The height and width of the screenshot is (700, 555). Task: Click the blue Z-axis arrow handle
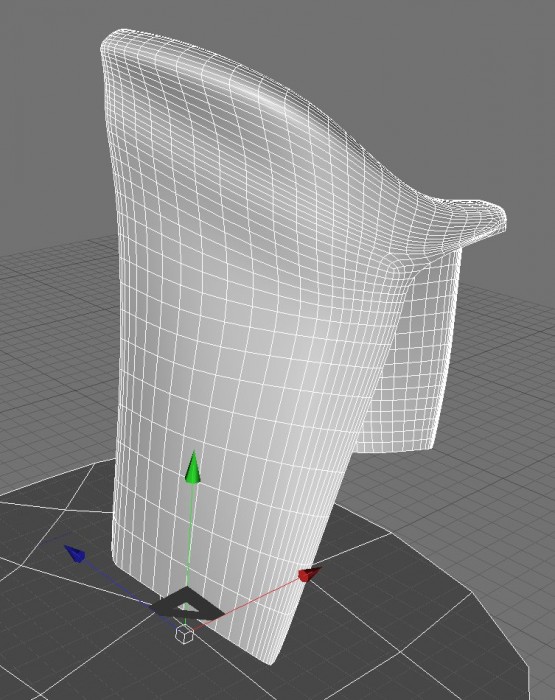(75, 554)
